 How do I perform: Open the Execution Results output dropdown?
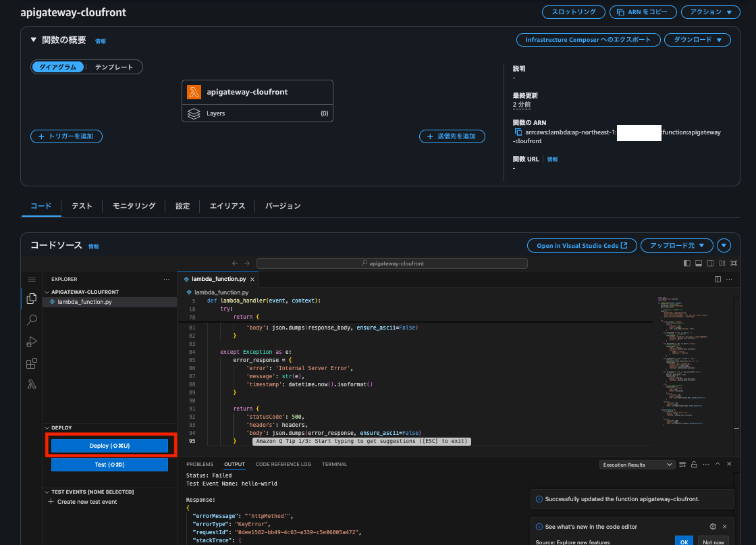click(x=637, y=465)
